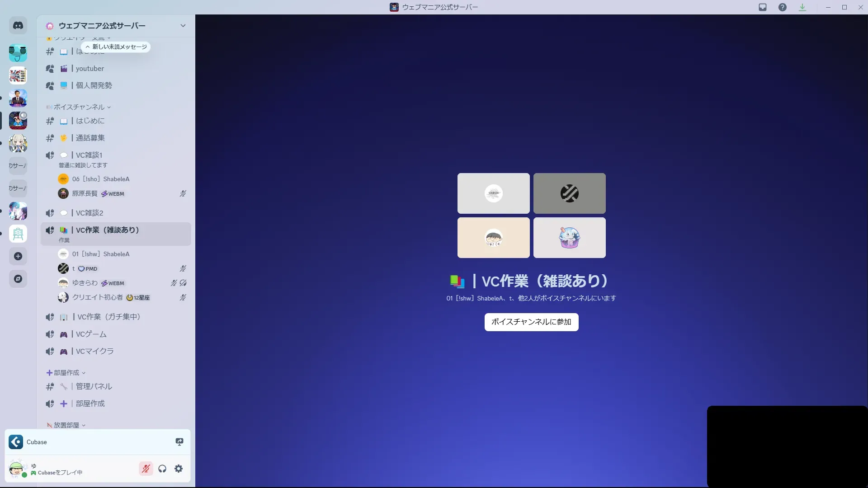Viewport: 868px width, 488px height.
Task: Expand the 放置部屋 category
Action: pos(66,425)
